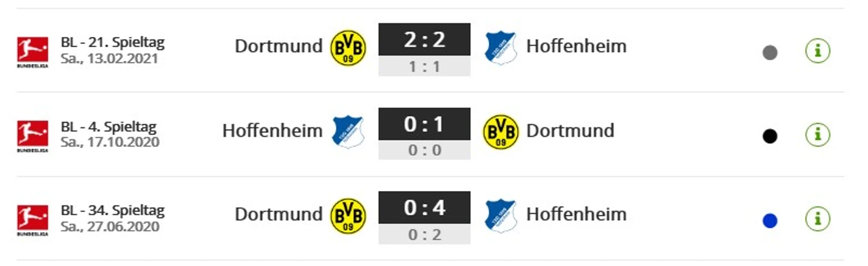Click Hoffenheim crest in 2:2 match
This screenshot has width=868, height=266.
[x=501, y=48]
